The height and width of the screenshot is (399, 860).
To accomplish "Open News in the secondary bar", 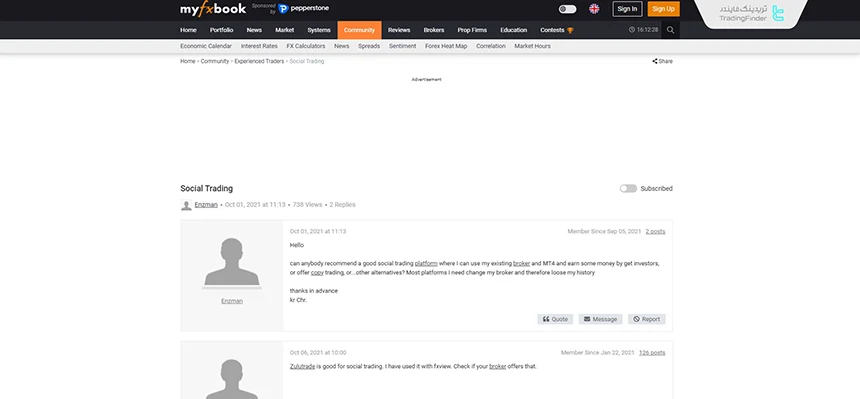I will click(x=341, y=46).
